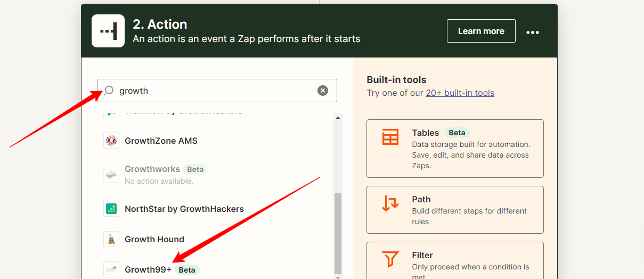Click the Path branching arrows icon
The height and width of the screenshot is (279, 644).
pos(390,203)
